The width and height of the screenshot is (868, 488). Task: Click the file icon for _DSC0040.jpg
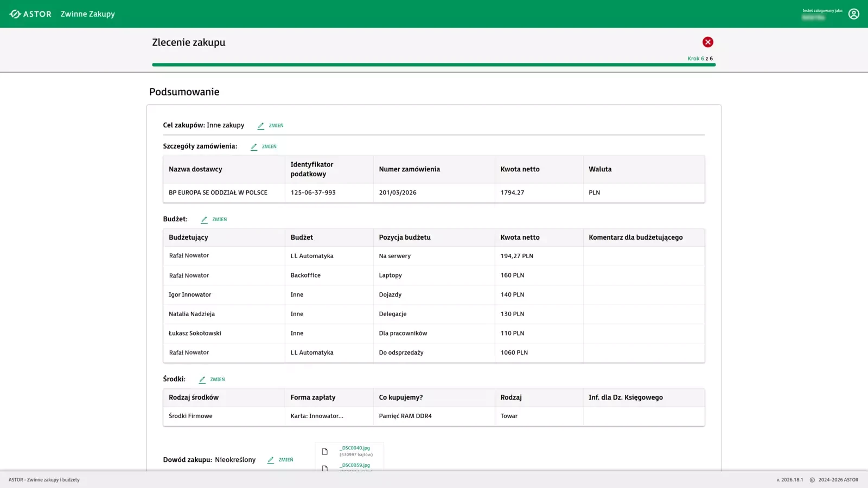(x=325, y=451)
